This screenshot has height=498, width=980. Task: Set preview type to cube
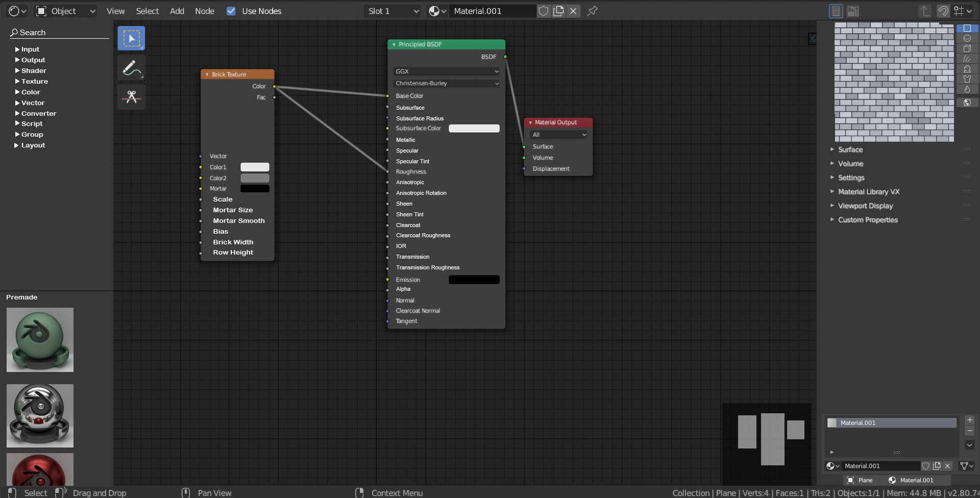[967, 48]
